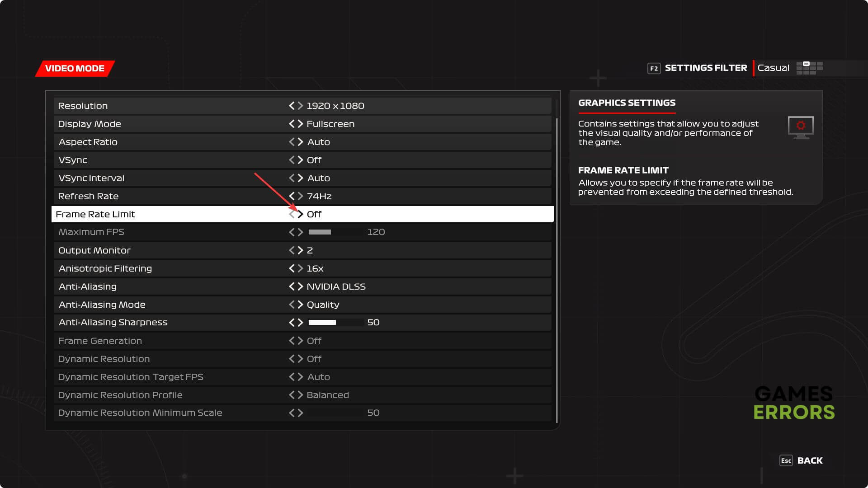Screen dimensions: 868x488
Task: Toggle VSync on with right arrow
Action: 300,160
